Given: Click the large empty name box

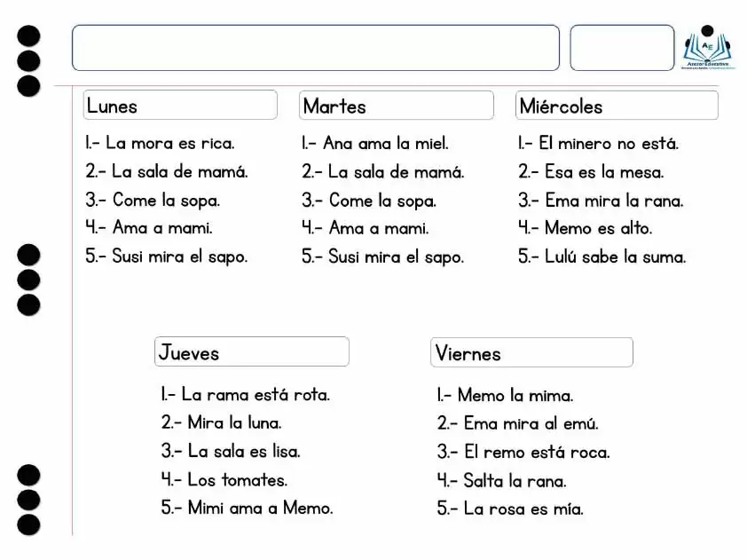Looking at the screenshot, I should (x=315, y=48).
